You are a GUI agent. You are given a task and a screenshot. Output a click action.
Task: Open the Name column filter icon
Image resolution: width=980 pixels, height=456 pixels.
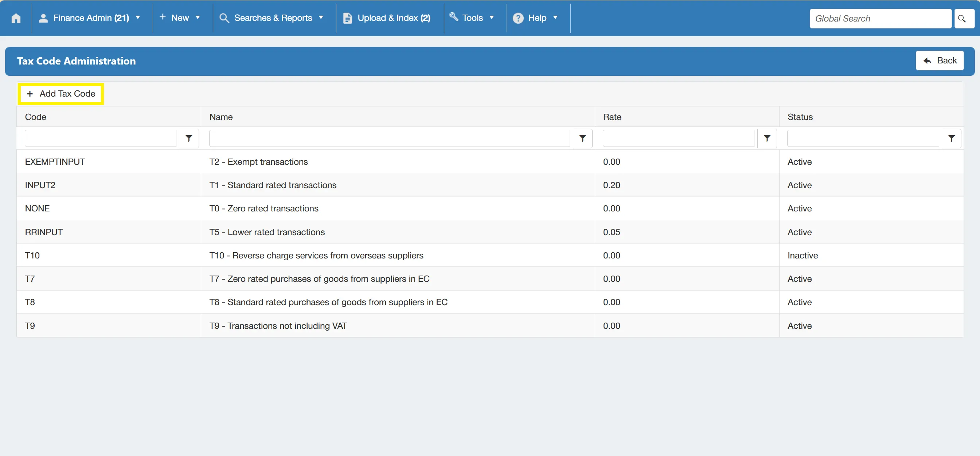click(x=582, y=139)
